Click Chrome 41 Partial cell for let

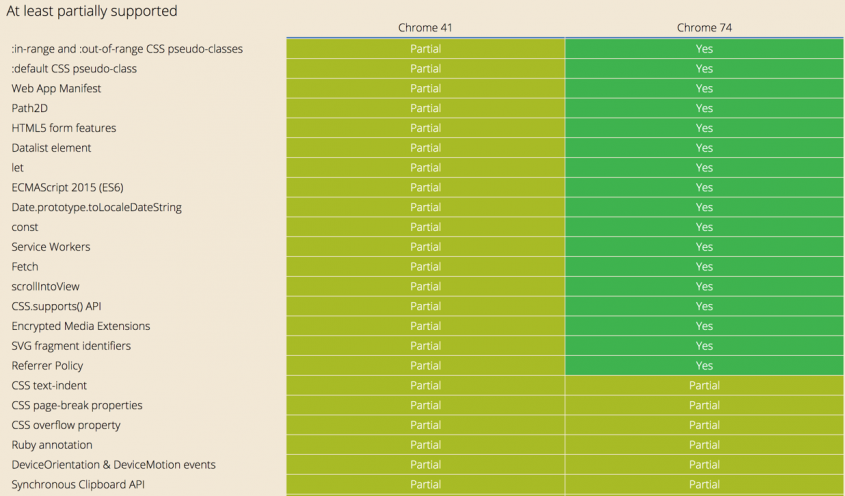tap(425, 168)
